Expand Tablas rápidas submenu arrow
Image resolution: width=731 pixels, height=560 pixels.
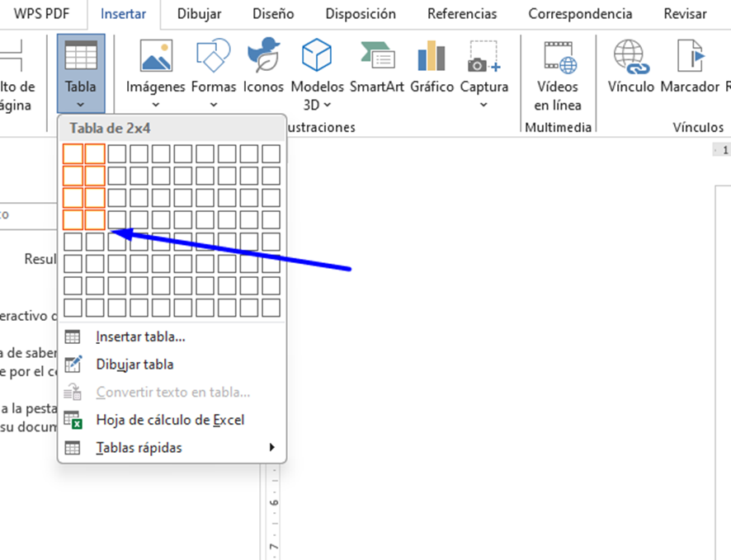click(271, 447)
